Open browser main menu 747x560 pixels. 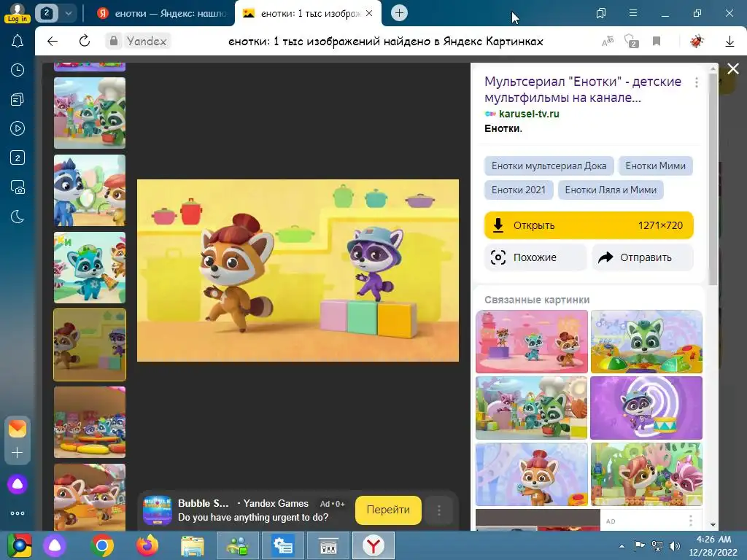click(633, 13)
